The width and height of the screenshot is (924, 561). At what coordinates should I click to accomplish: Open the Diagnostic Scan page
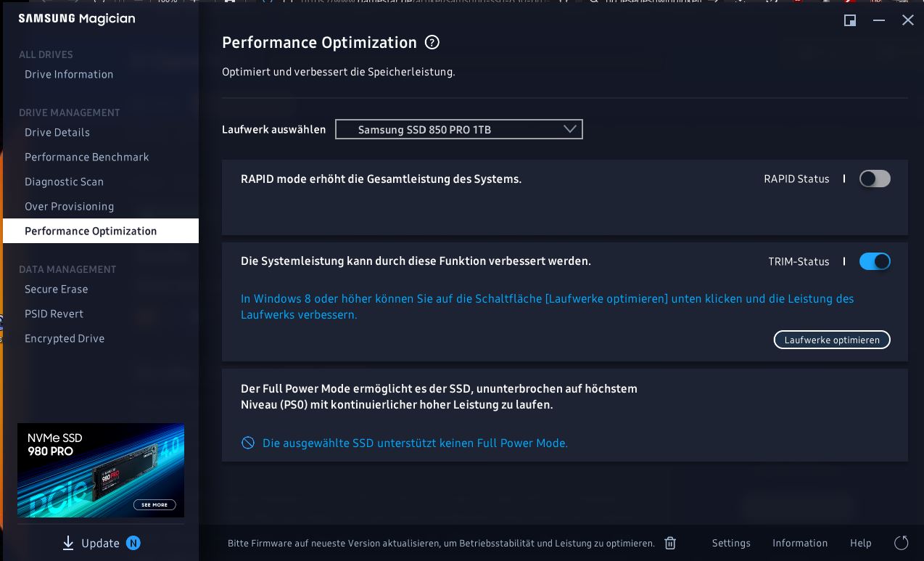pos(64,181)
